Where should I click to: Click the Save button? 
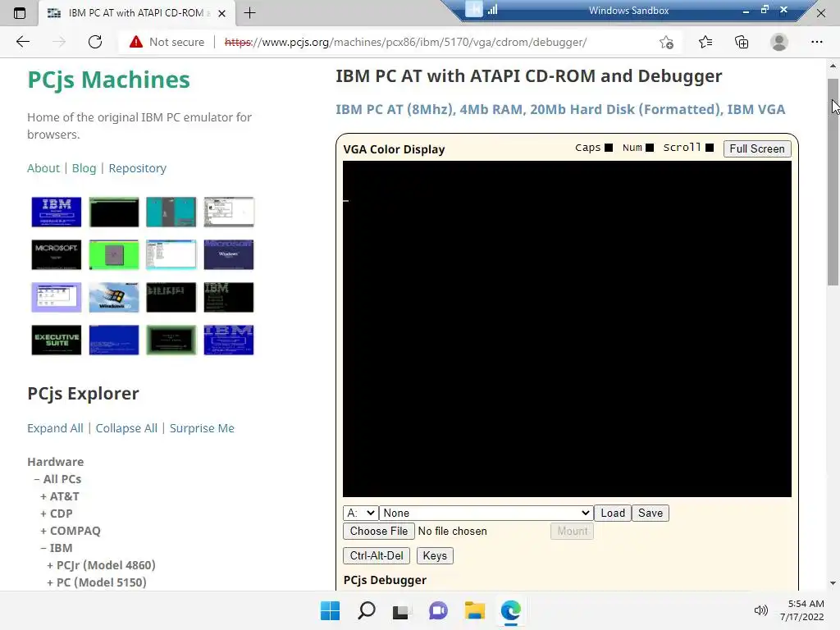tap(651, 513)
